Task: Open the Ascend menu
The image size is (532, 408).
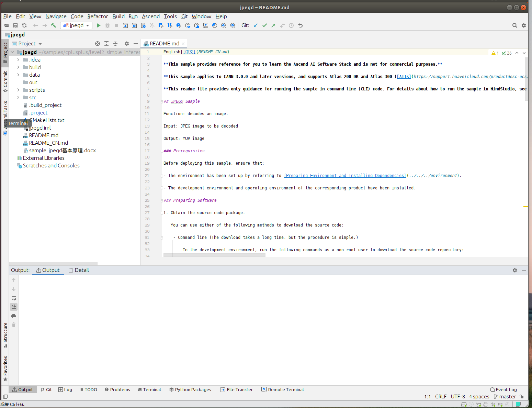Action: [x=151, y=16]
